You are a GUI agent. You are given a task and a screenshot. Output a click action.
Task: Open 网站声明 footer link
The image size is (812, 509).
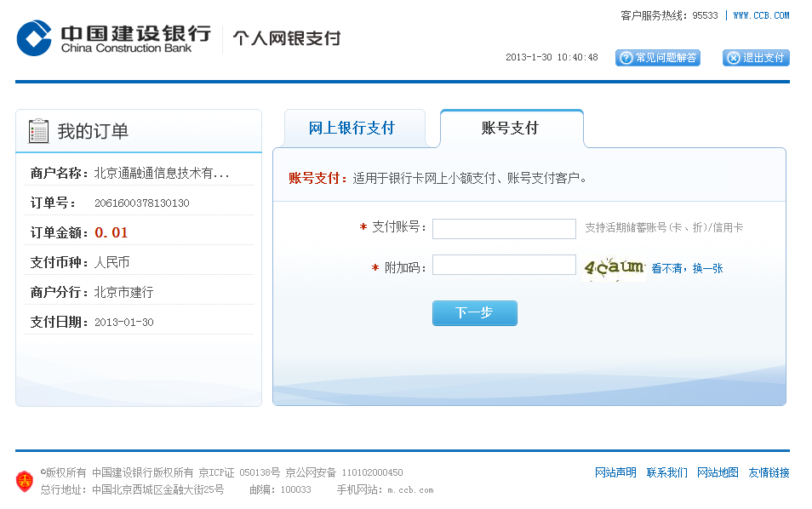point(615,472)
